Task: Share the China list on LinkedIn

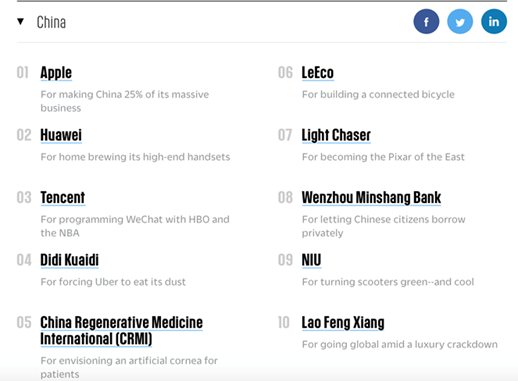Action: point(494,22)
